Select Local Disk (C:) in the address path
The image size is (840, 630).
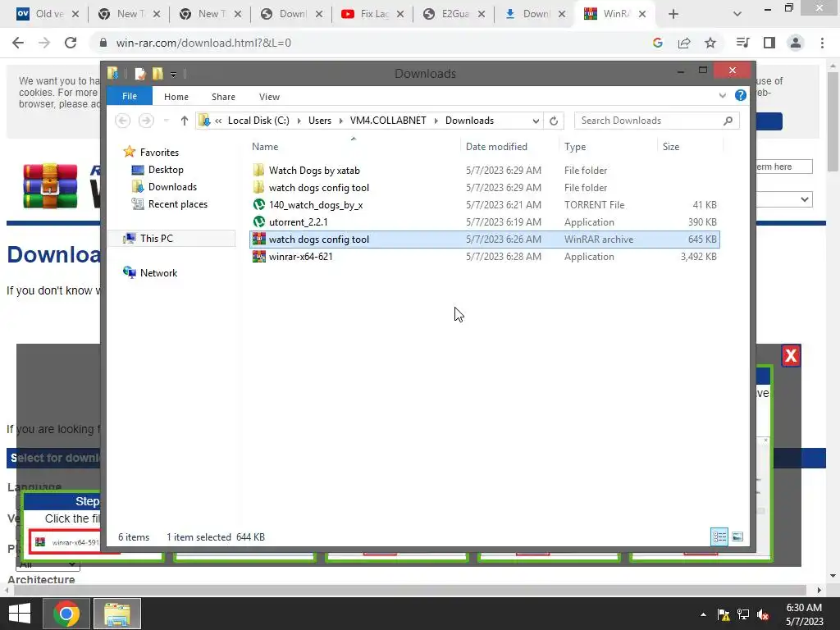click(258, 121)
